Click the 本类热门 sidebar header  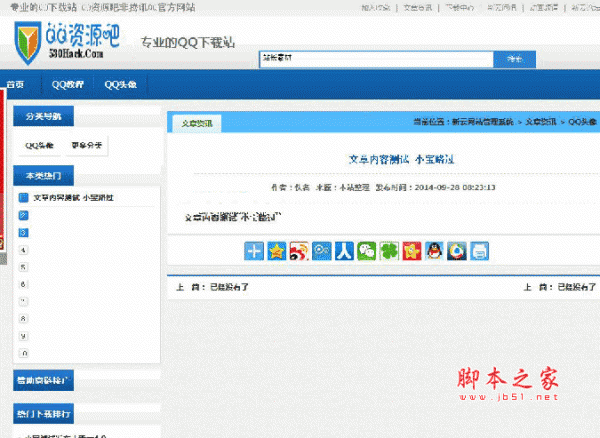coord(43,176)
